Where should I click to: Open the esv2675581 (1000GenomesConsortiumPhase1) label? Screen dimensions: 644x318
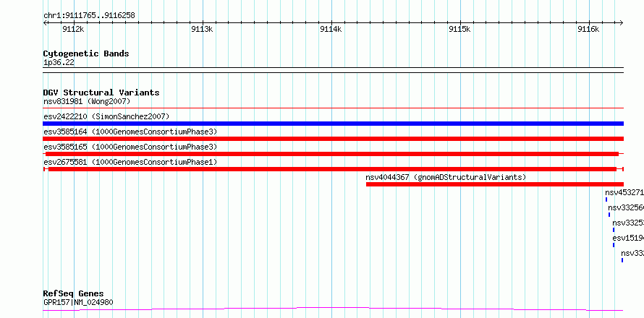[x=130, y=162]
